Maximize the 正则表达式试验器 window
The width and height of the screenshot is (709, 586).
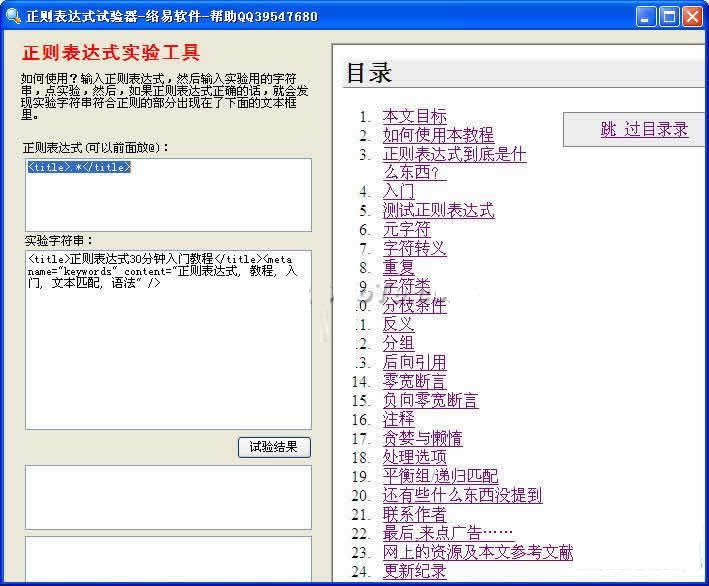coord(669,17)
